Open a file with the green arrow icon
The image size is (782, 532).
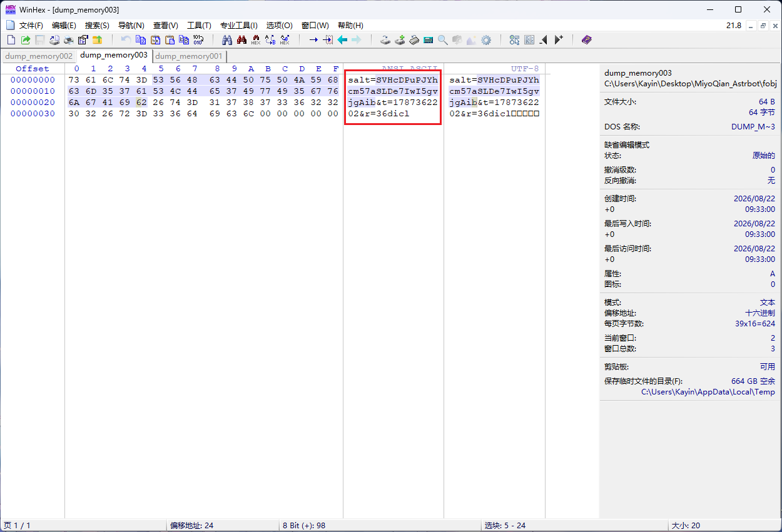[26, 40]
